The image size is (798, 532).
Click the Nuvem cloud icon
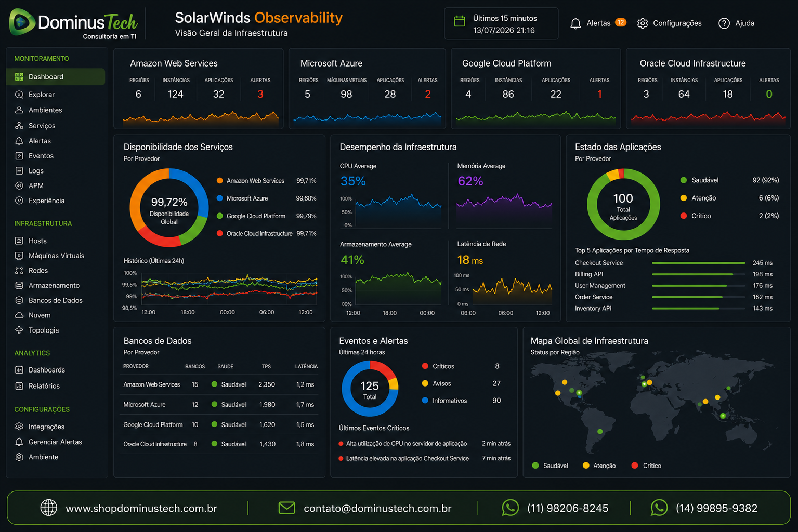[x=19, y=315]
